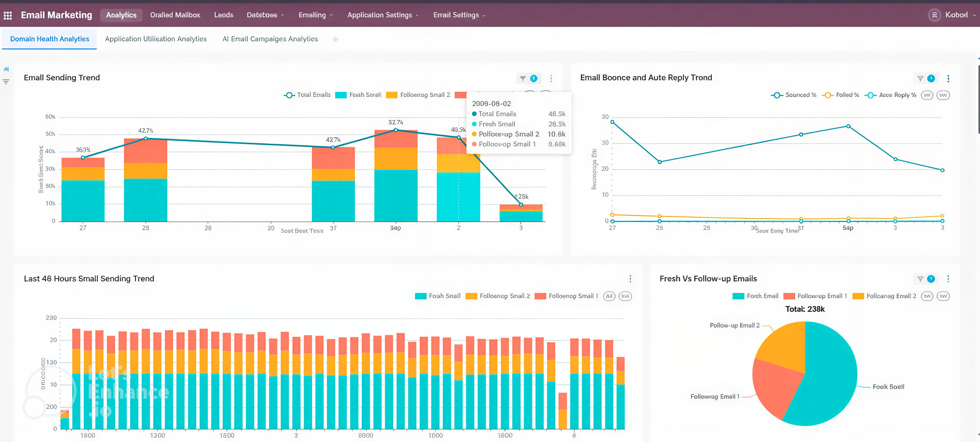Click the small Sending Trend bar labeled 25k

click(x=521, y=213)
